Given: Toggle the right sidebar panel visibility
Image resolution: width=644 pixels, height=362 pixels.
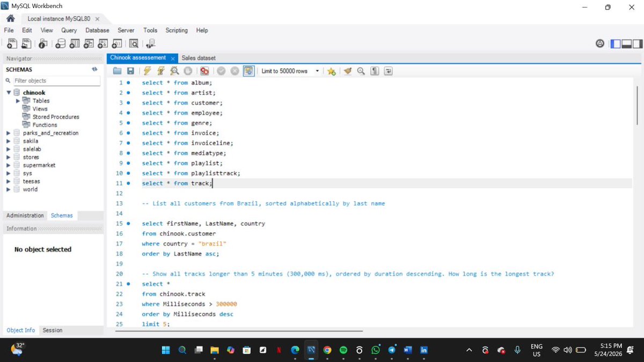Looking at the screenshot, I should 636,43.
